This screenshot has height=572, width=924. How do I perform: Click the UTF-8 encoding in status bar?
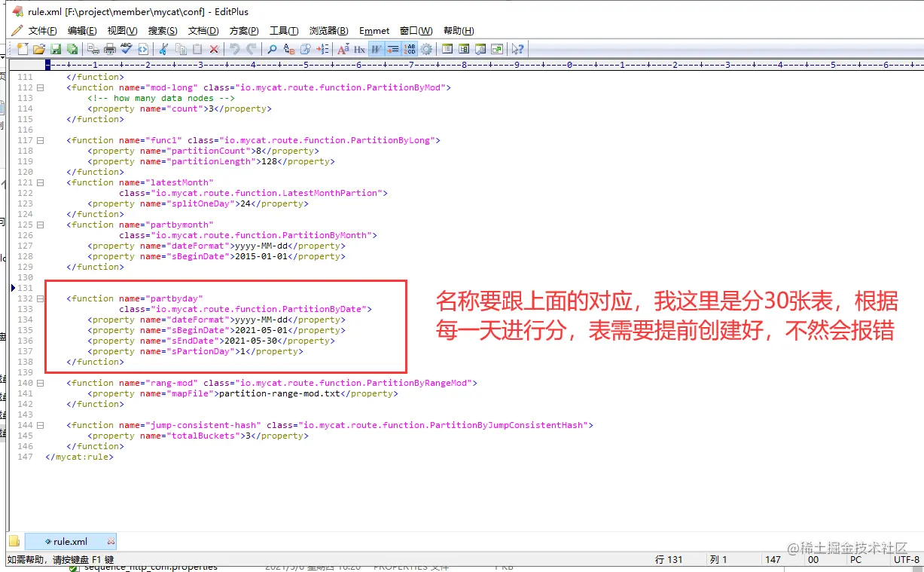pos(906,560)
